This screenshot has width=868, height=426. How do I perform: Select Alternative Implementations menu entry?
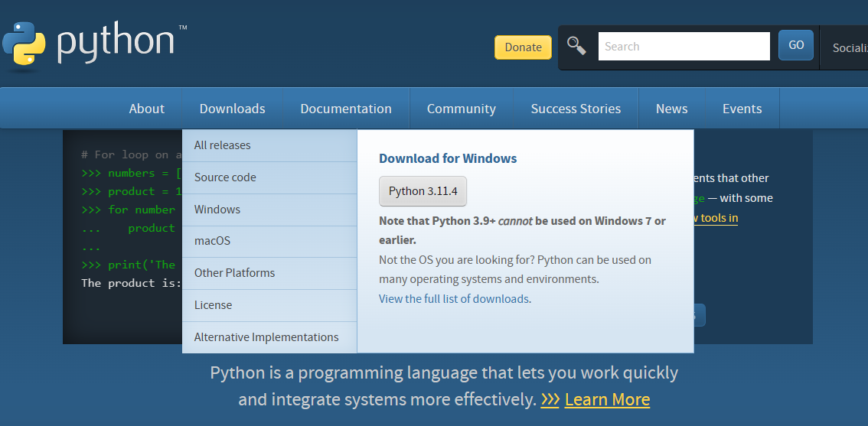[x=269, y=337]
